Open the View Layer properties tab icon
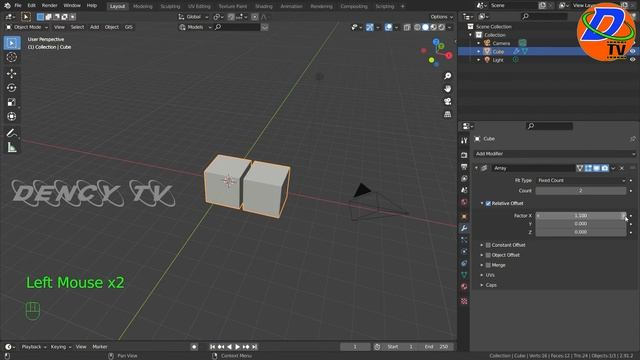The image size is (640, 360). click(x=464, y=179)
